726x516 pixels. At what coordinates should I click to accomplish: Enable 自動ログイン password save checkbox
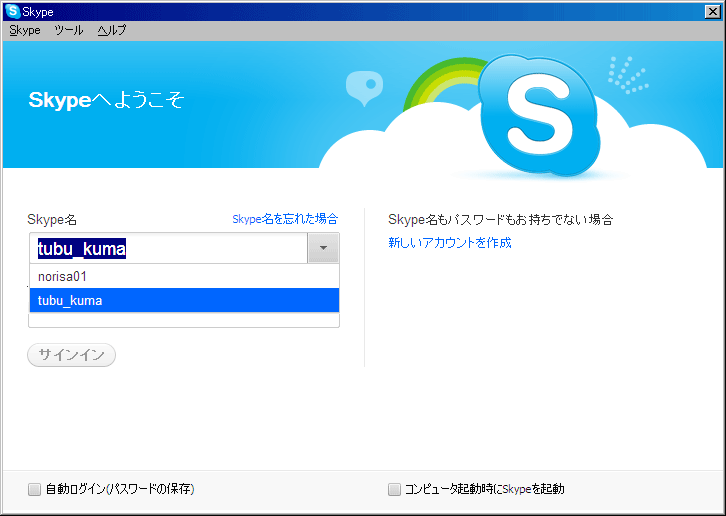click(34, 489)
